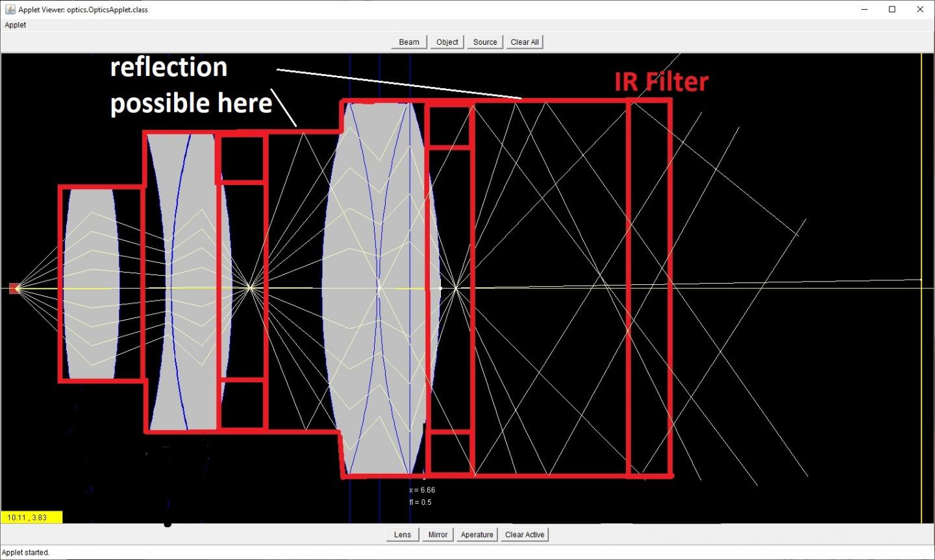The height and width of the screenshot is (560, 935).
Task: Click the Object button
Action: [x=447, y=42]
